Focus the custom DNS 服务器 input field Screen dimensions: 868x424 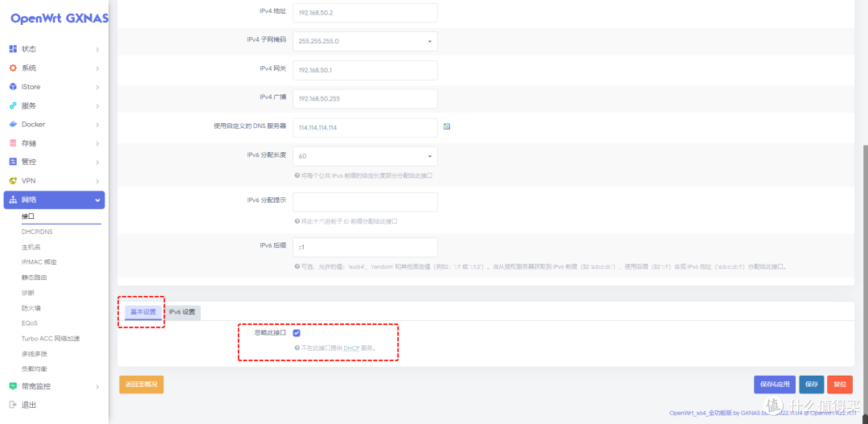coord(365,127)
